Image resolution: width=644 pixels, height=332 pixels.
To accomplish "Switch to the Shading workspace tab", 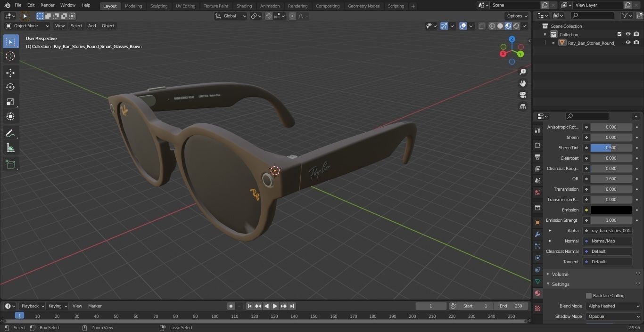I will coord(244,6).
